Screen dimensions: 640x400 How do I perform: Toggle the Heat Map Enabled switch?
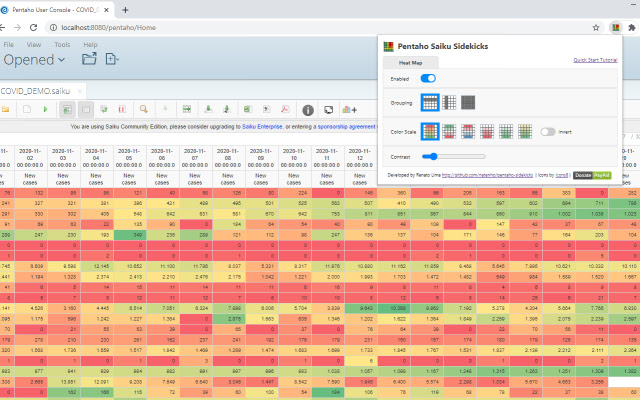(428, 78)
